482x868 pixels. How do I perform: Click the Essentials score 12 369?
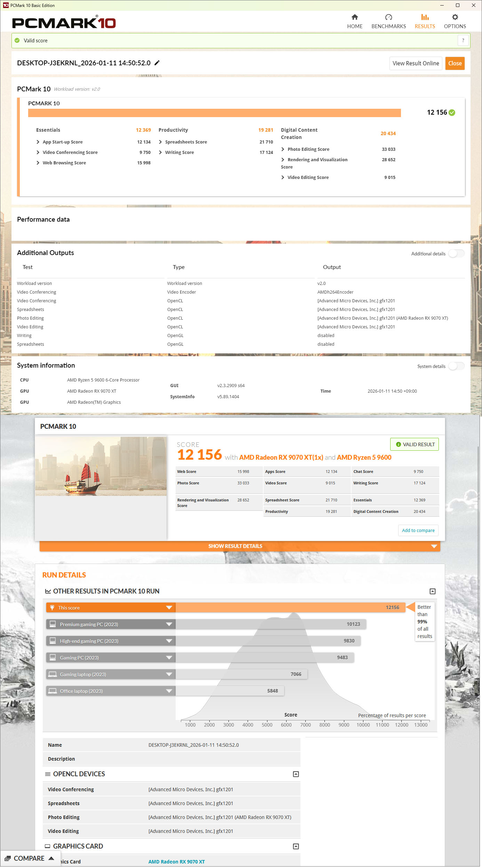pyautogui.click(x=143, y=130)
